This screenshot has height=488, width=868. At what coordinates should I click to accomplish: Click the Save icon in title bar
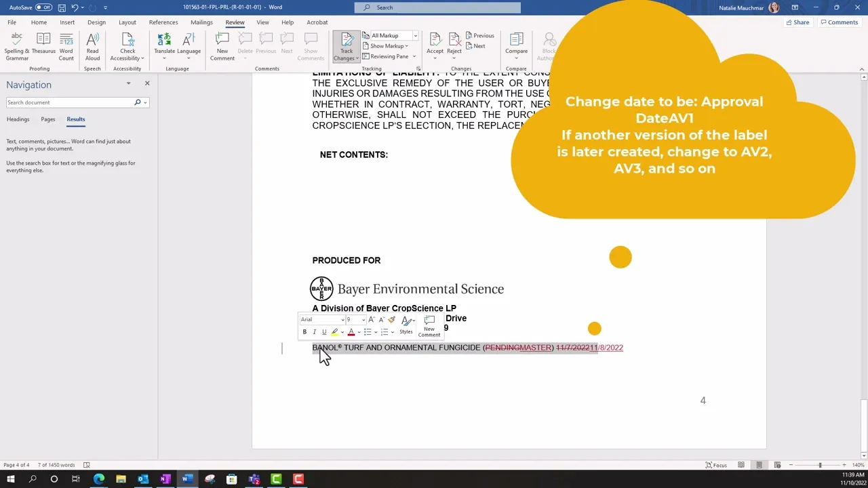click(x=62, y=7)
